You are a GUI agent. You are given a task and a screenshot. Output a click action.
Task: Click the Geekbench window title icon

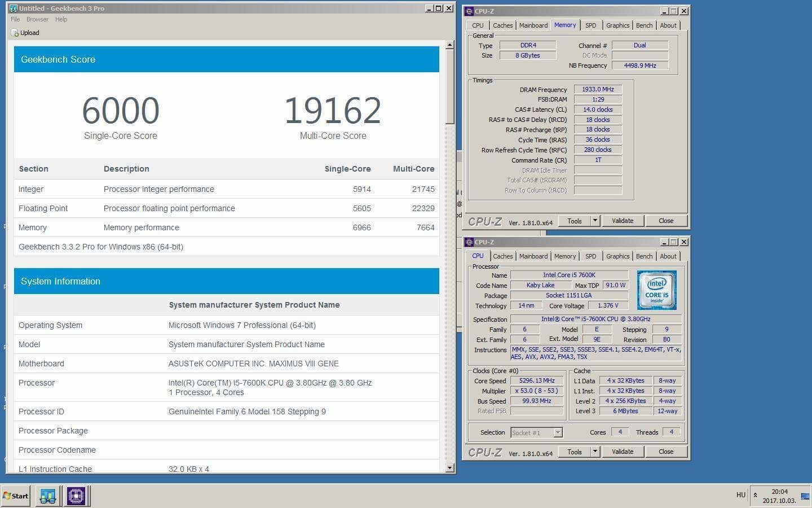click(13, 8)
